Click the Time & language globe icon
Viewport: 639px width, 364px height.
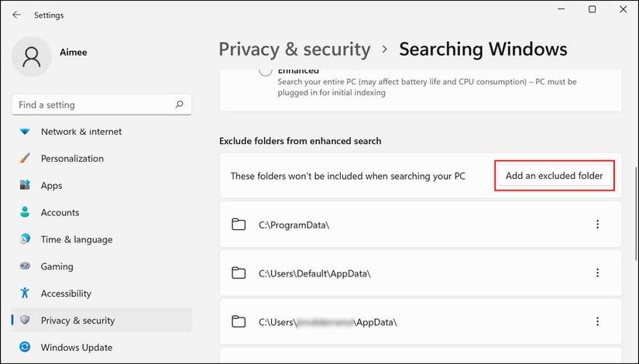click(x=26, y=239)
